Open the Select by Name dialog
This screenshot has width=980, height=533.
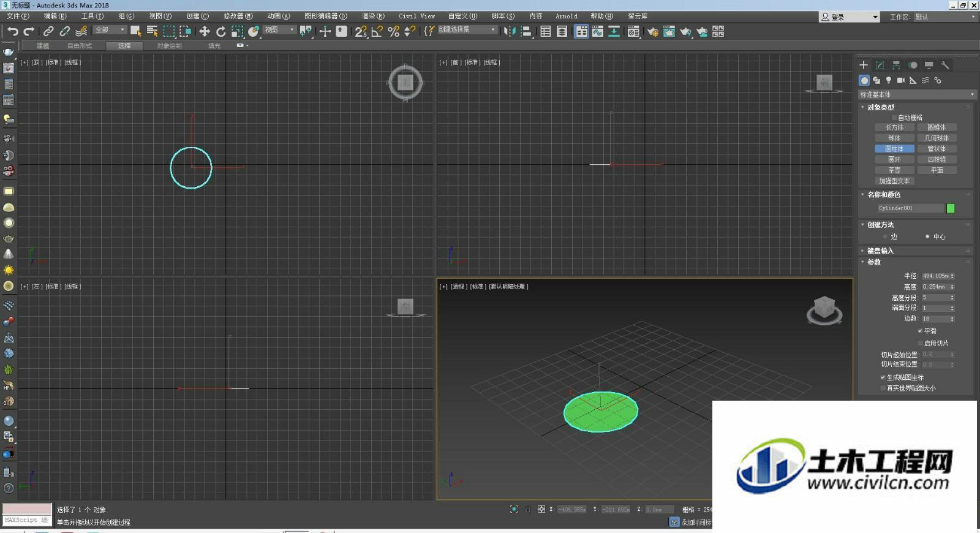153,31
